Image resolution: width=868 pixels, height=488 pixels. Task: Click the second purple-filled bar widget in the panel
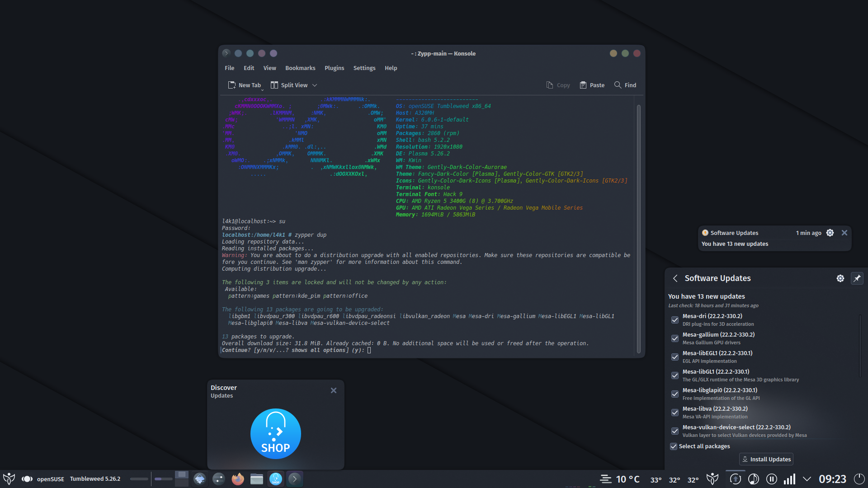163,479
